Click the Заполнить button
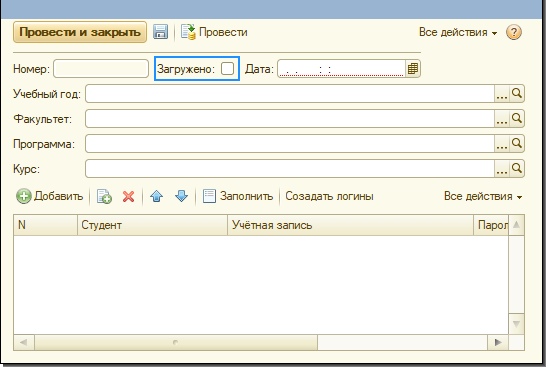This screenshot has width=548, height=368. coord(238,196)
